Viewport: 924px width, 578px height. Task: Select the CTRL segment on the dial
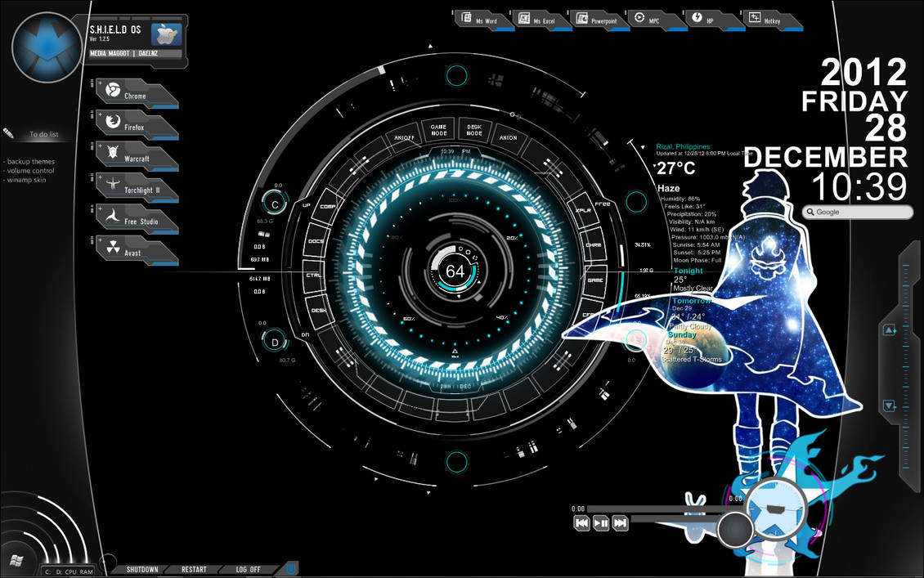313,276
